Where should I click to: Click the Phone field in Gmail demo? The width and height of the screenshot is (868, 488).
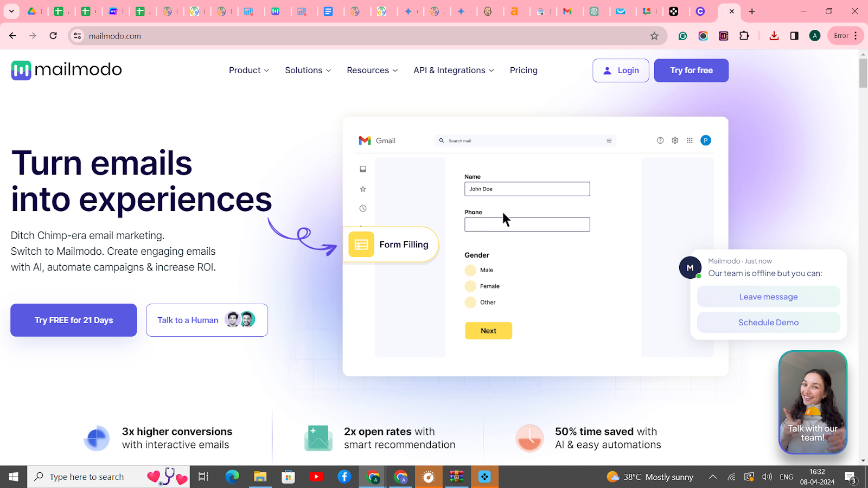tap(527, 224)
